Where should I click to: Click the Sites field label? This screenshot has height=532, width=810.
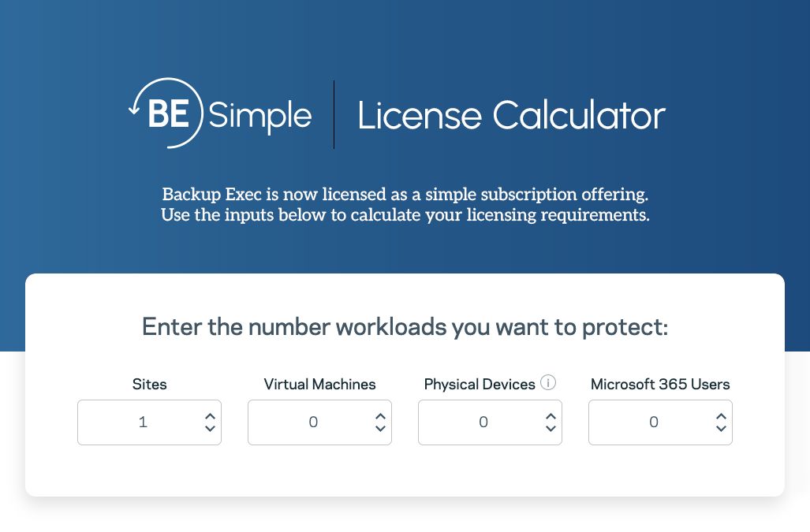click(150, 385)
